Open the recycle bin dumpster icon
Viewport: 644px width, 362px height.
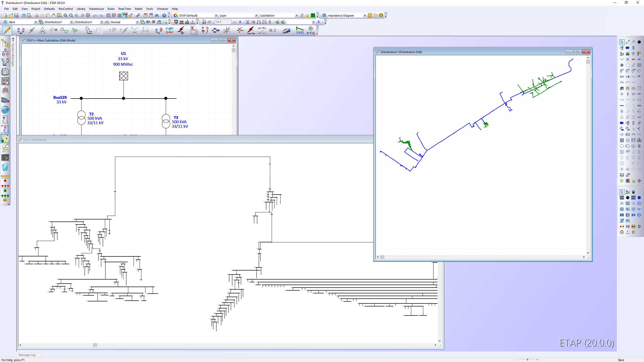tap(5, 167)
